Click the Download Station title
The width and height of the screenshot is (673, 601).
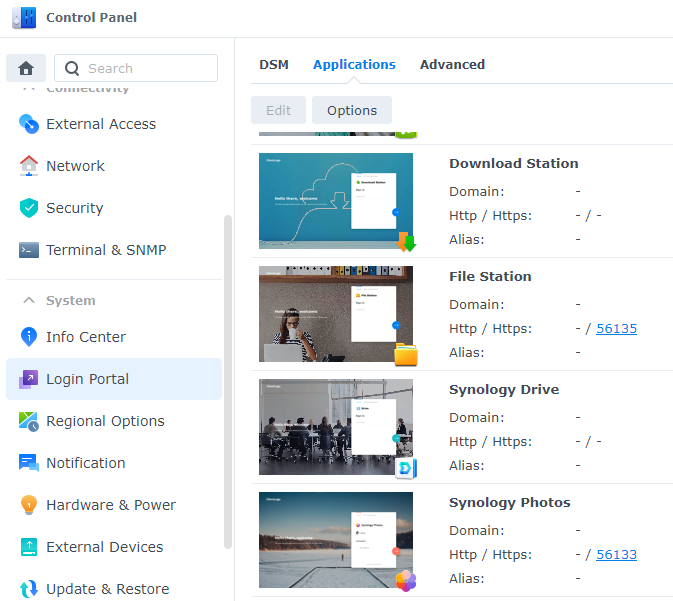(514, 164)
